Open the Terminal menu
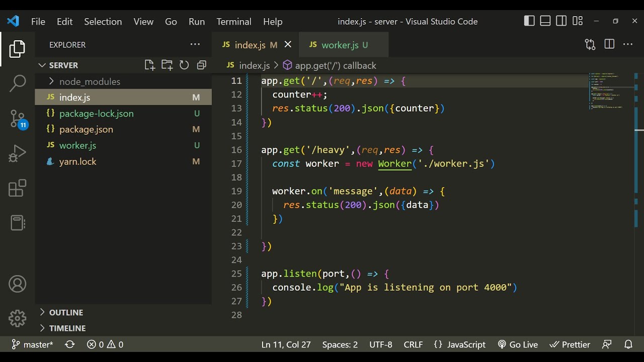The height and width of the screenshot is (362, 644). (x=233, y=22)
